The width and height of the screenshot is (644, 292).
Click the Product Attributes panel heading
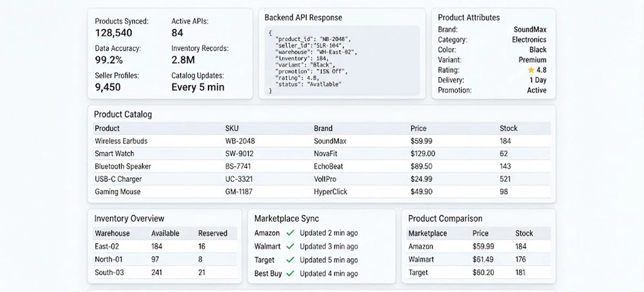point(469,18)
